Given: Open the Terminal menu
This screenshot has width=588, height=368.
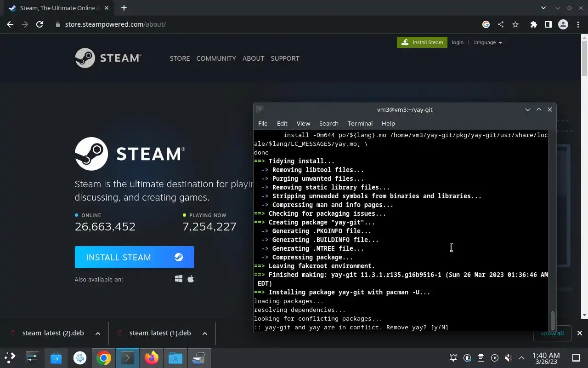Looking at the screenshot, I should (x=360, y=123).
